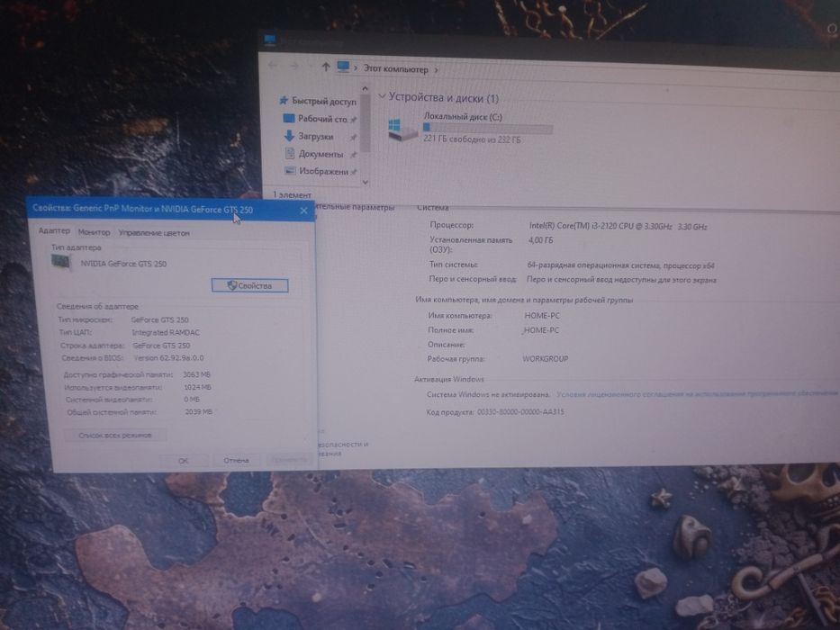This screenshot has width=840, height=630.
Task: Go up one level in Explorer
Action: click(325, 67)
